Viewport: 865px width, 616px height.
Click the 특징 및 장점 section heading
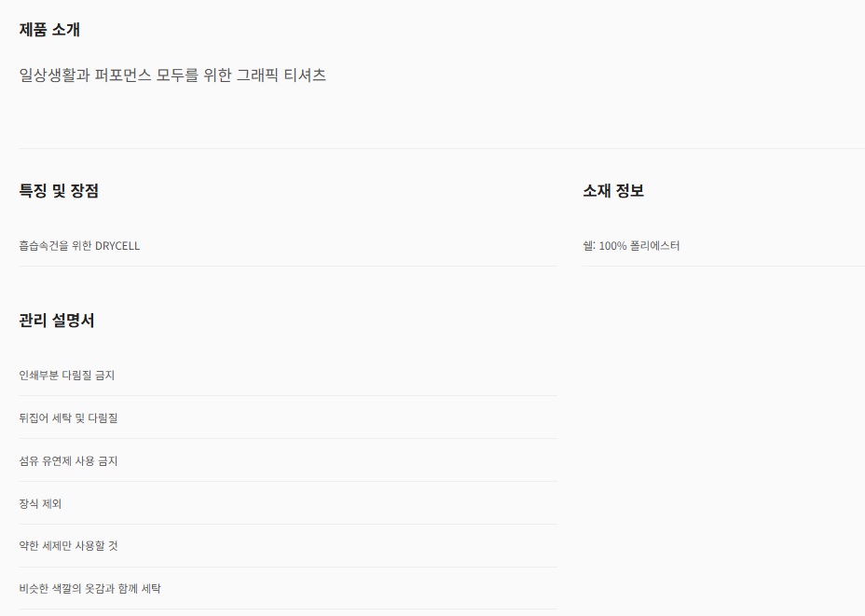coord(59,191)
